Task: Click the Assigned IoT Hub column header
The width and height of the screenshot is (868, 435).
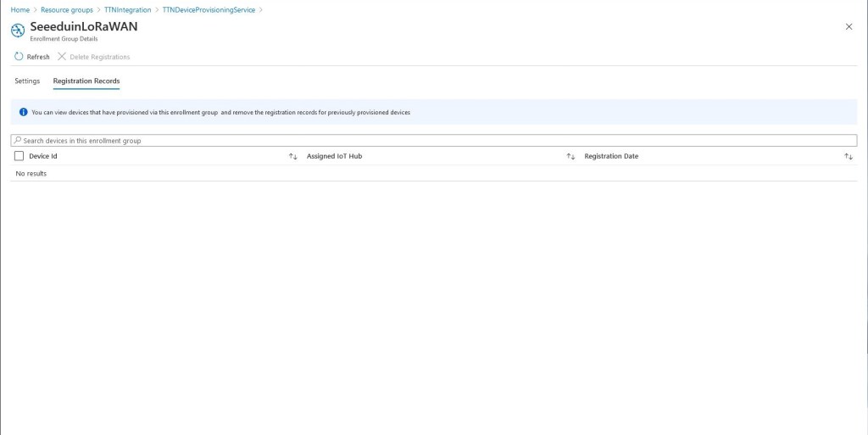Action: [x=334, y=157]
